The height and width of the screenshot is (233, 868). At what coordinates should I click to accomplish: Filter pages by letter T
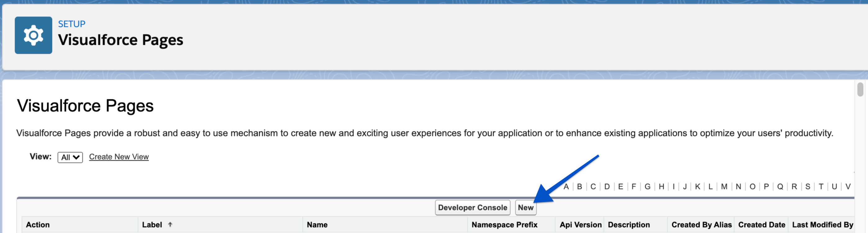coord(821,186)
